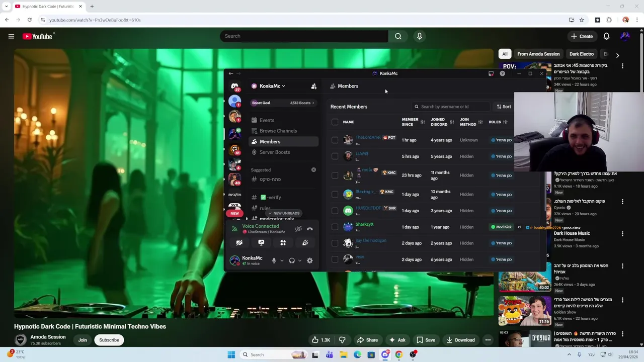Click the YouTube search input field
The height and width of the screenshot is (362, 644).
[304, 36]
